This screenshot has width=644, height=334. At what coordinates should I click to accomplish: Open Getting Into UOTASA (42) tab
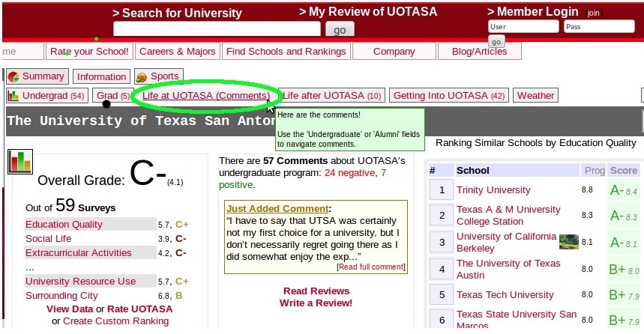(x=449, y=96)
